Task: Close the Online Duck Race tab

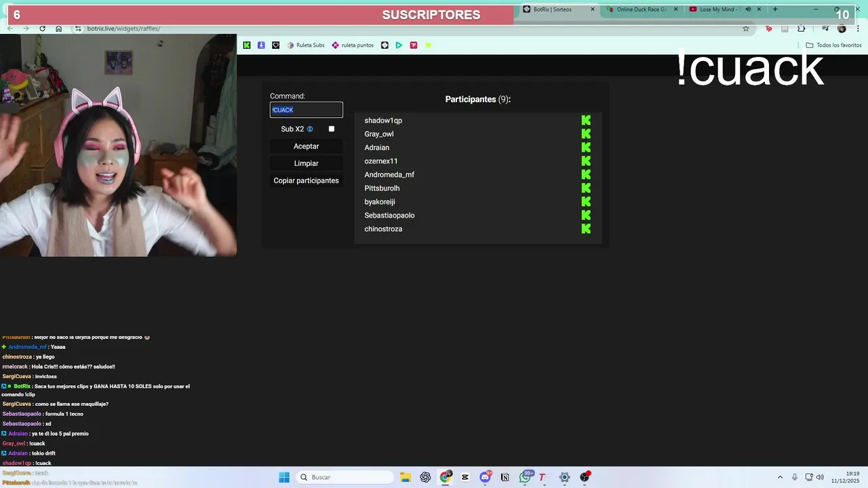Action: [x=675, y=9]
